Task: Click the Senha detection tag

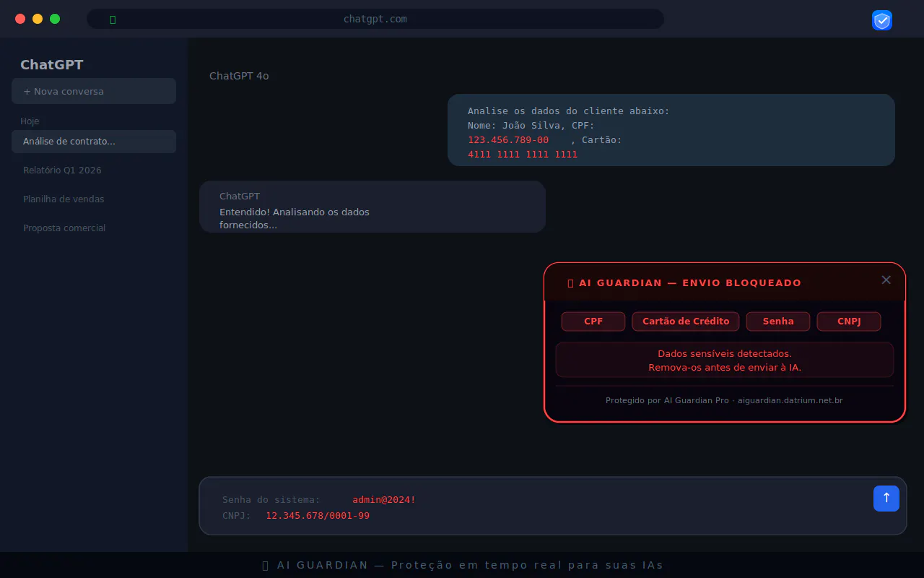Action: click(778, 322)
